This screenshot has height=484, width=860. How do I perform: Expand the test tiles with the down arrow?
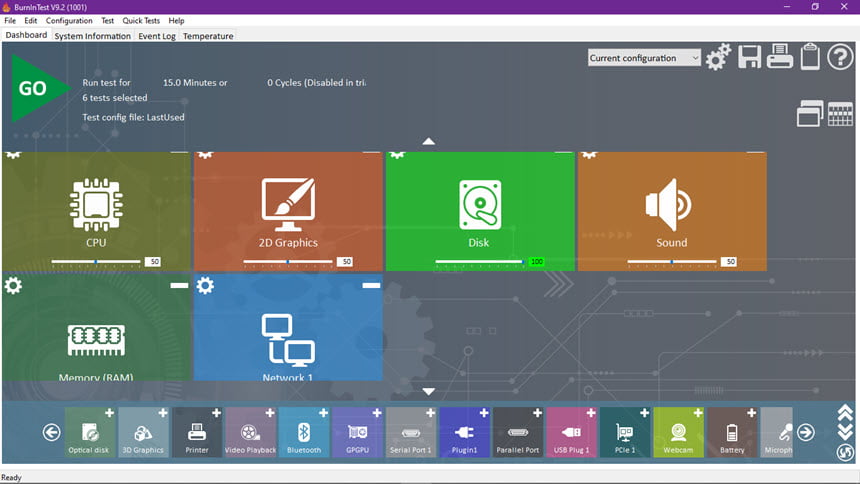(428, 391)
